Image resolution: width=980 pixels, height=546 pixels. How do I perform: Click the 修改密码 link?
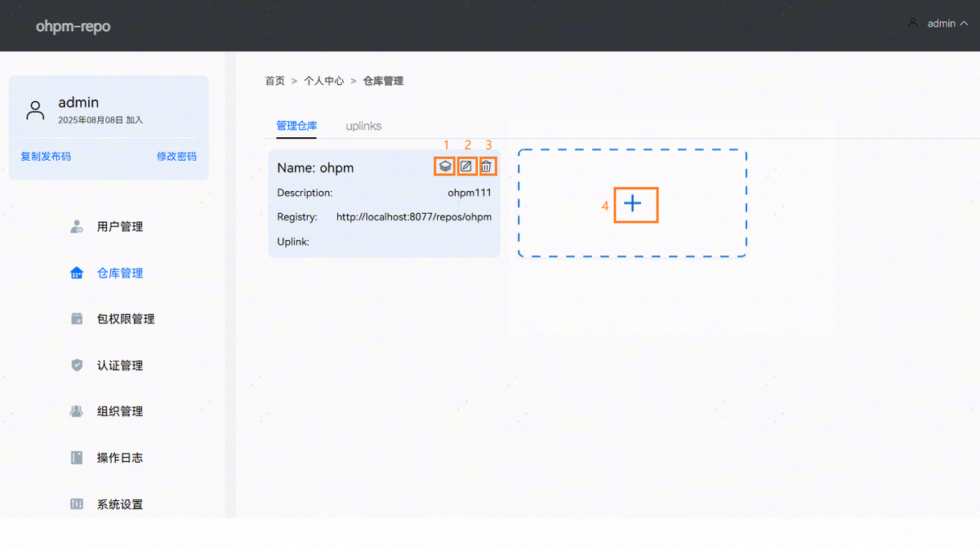tap(176, 157)
